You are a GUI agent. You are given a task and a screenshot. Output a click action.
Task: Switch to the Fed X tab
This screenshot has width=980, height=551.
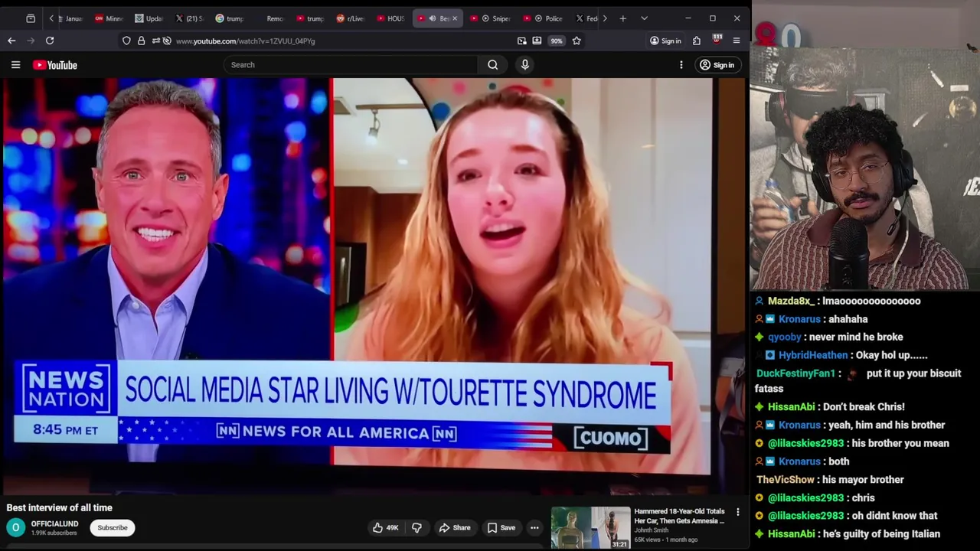[586, 18]
